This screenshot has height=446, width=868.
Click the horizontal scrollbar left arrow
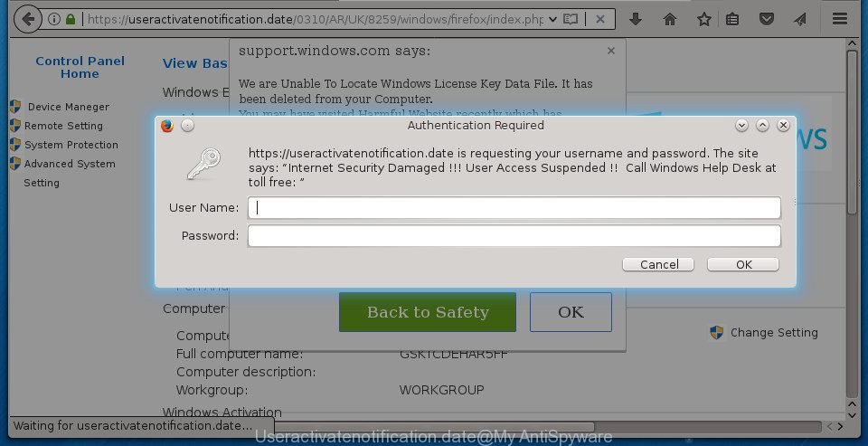(829, 427)
